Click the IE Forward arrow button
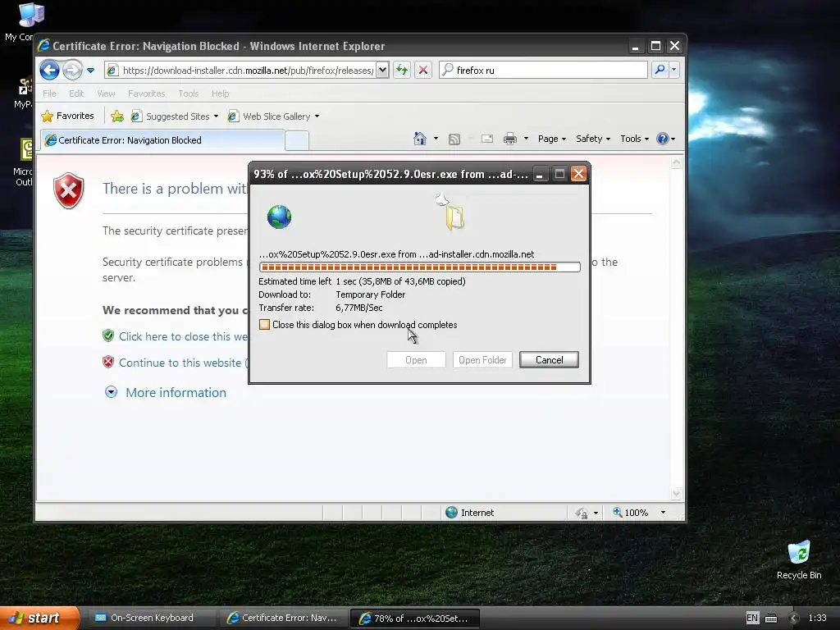The image size is (840, 630). tap(72, 70)
